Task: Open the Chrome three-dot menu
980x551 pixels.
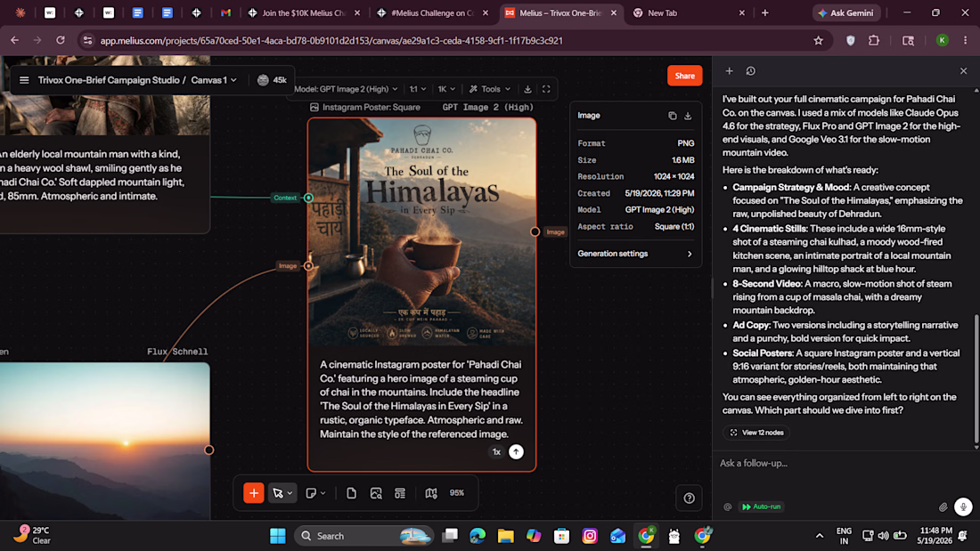Action: pos(965,41)
